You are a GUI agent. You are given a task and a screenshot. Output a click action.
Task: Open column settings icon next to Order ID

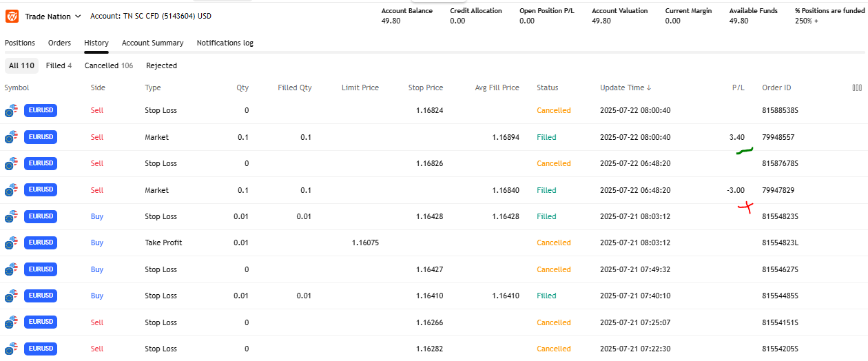pos(857,87)
